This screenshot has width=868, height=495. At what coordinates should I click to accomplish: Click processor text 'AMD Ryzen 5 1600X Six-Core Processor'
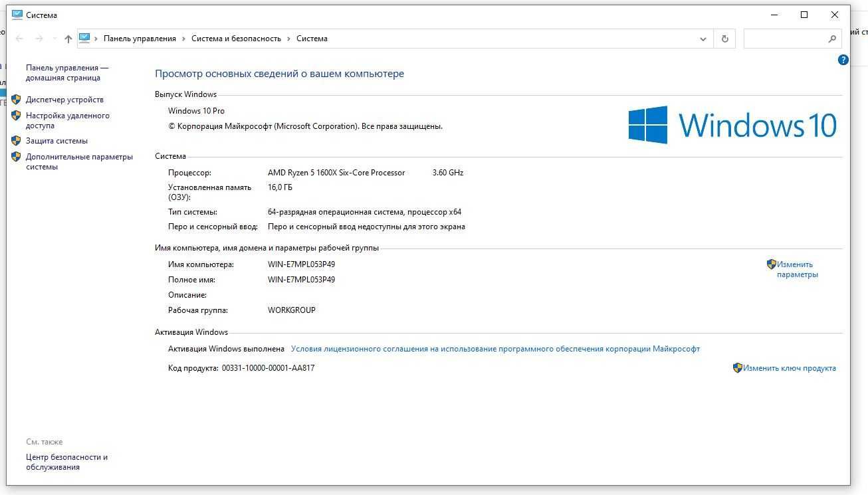336,173
